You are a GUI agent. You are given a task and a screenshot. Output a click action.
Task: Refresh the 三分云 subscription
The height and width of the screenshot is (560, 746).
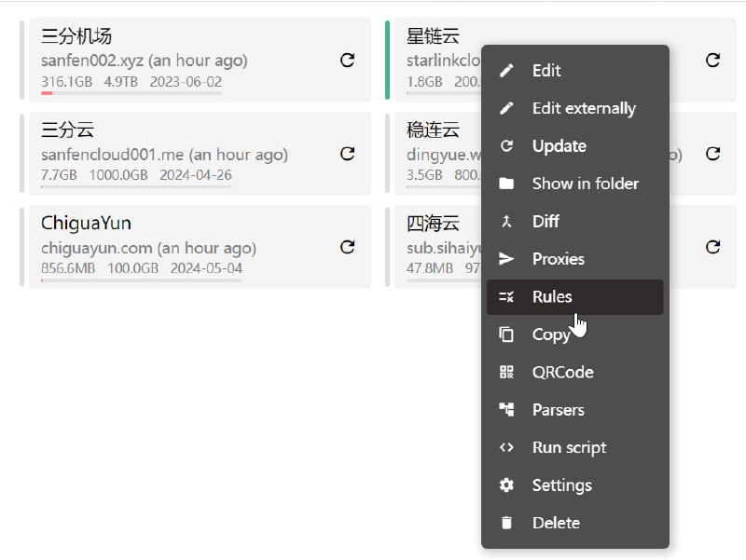(347, 153)
